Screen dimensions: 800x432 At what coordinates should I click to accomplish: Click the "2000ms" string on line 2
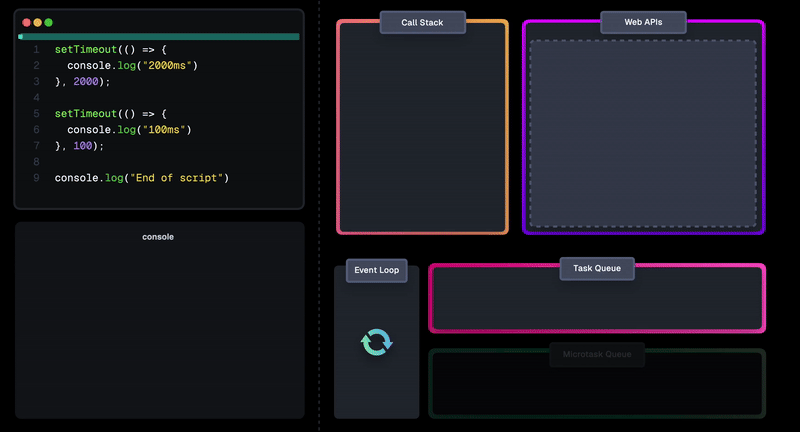[167, 65]
